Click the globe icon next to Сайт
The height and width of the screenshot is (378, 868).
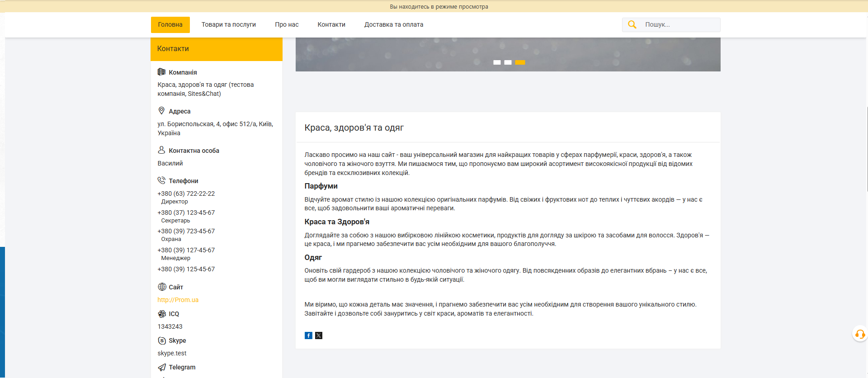(x=162, y=287)
